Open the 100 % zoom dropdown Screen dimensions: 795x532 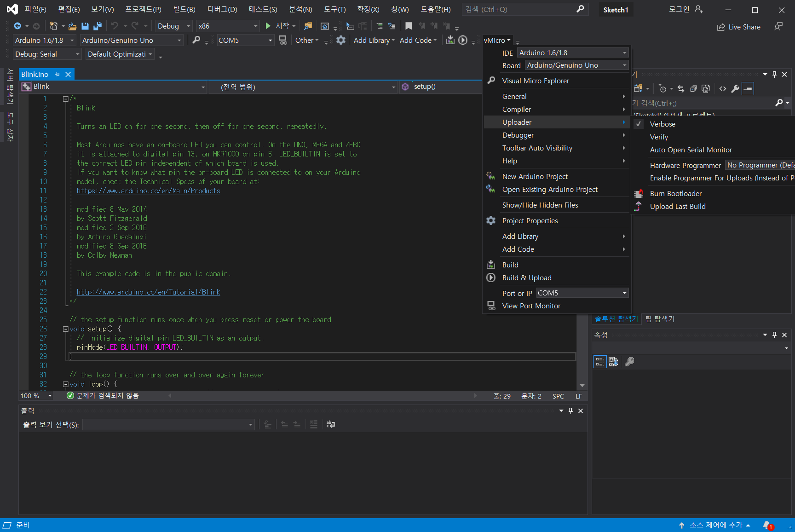click(36, 396)
